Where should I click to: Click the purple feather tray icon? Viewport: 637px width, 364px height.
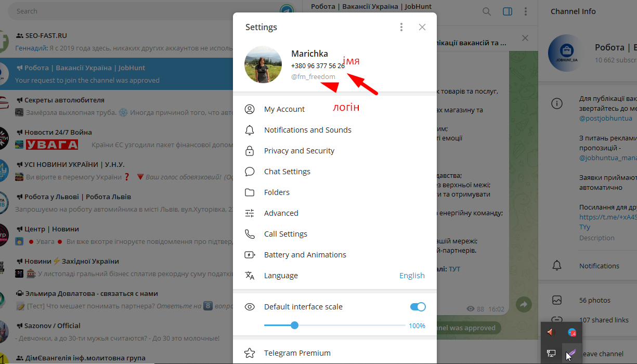[x=572, y=354]
